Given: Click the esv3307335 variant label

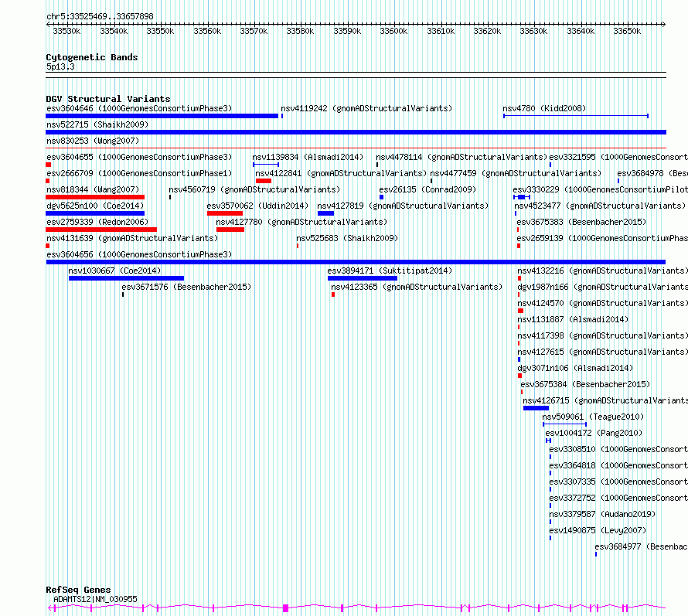Looking at the screenshot, I should pyautogui.click(x=618, y=482).
